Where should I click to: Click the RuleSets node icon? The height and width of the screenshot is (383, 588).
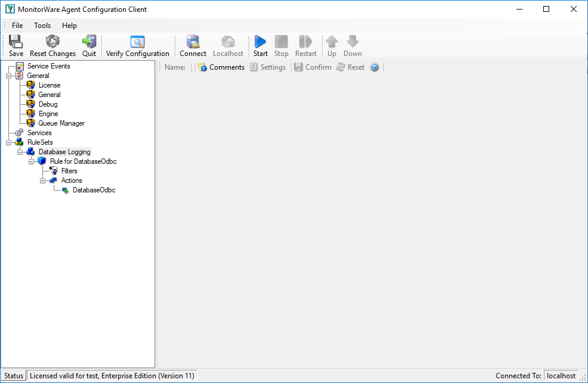pos(20,142)
